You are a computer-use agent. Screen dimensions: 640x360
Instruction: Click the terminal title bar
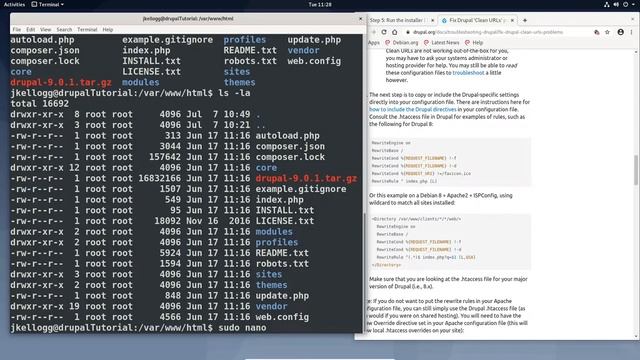188,18
